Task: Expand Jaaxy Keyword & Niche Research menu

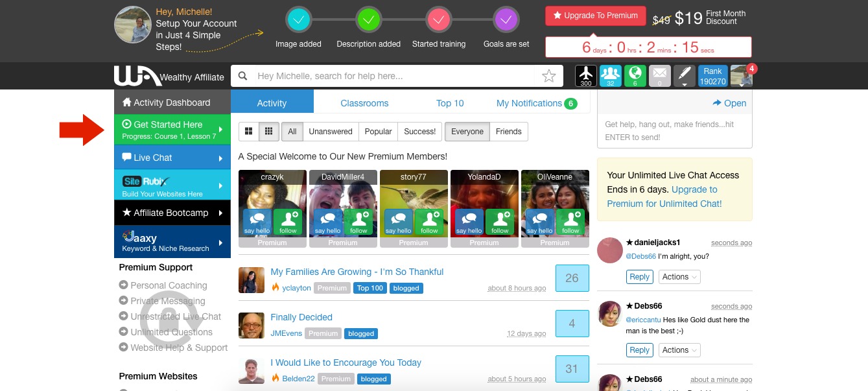Action: tap(172, 242)
